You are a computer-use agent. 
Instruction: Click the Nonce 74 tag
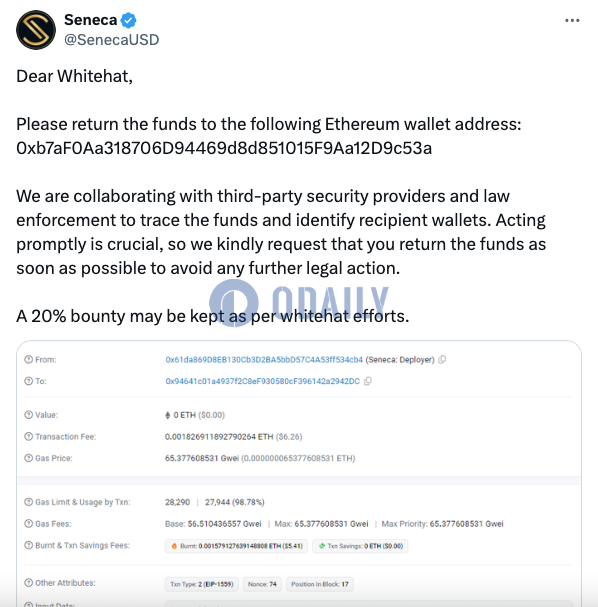pyautogui.click(x=262, y=584)
